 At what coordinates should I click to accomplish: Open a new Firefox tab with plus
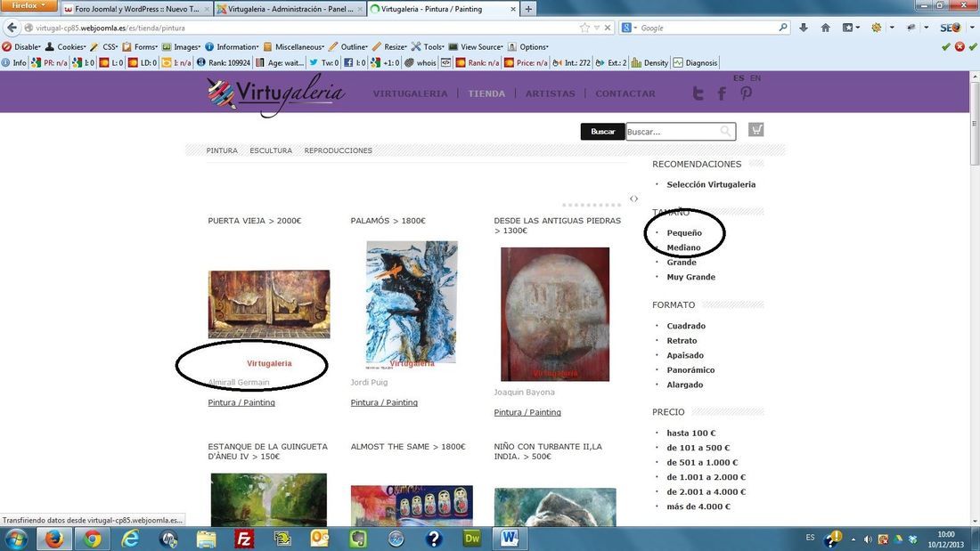point(528,9)
